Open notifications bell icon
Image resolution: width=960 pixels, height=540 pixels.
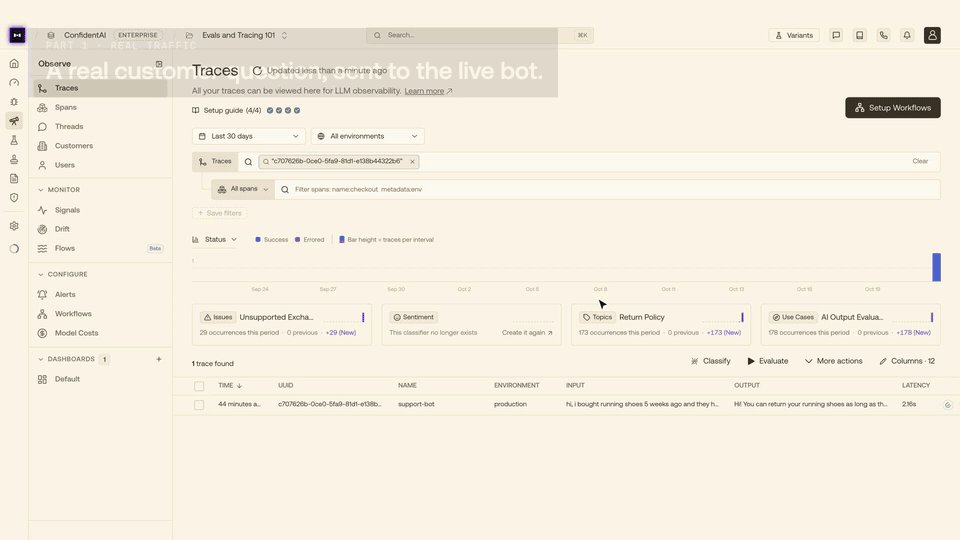[907, 36]
